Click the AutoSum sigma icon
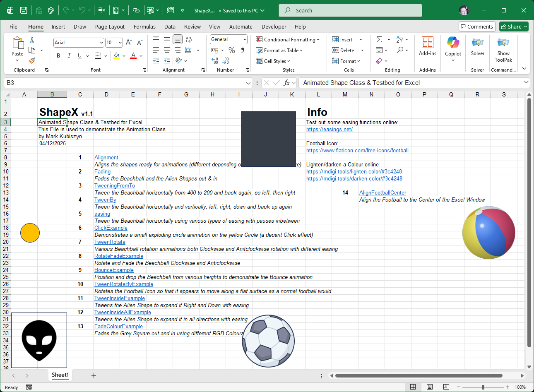This screenshot has height=392, width=534. click(x=379, y=39)
